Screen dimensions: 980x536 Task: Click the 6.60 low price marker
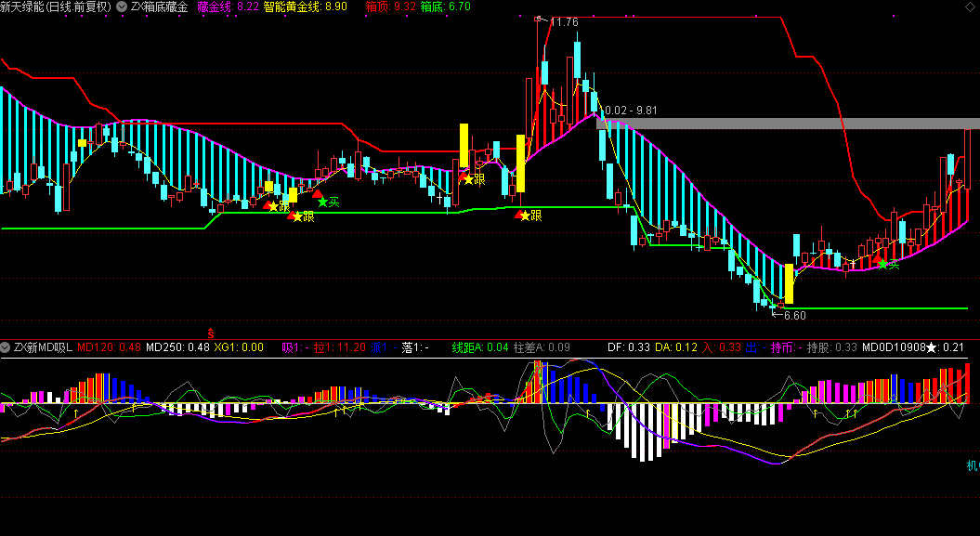click(794, 316)
